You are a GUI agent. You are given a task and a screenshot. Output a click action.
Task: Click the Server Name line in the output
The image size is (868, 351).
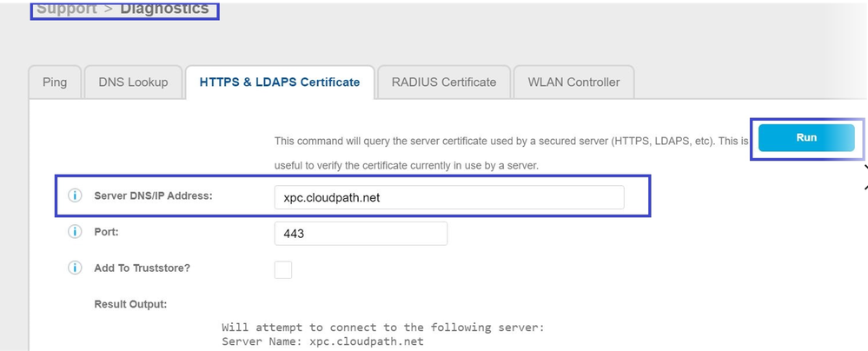(x=322, y=341)
